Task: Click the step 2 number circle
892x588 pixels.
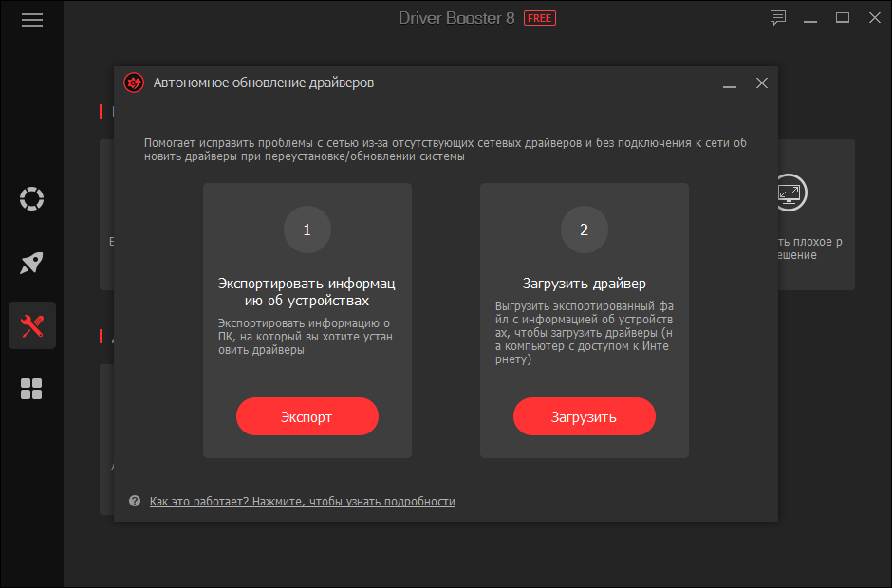Action: click(585, 230)
